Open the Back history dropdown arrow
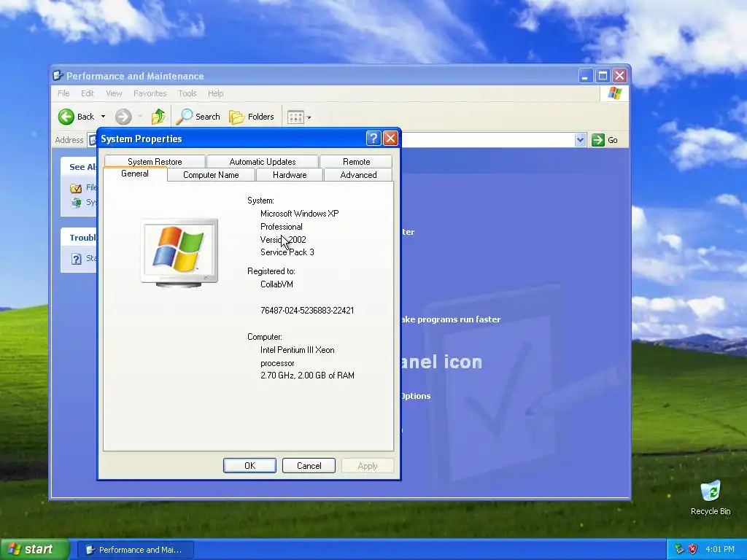747x560 pixels. [x=103, y=117]
